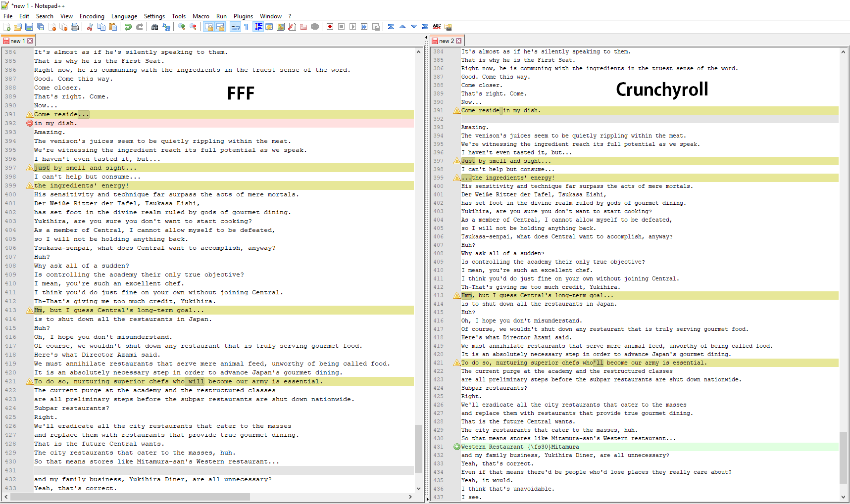
Task: Open the Document Map panel
Action: pos(281,27)
